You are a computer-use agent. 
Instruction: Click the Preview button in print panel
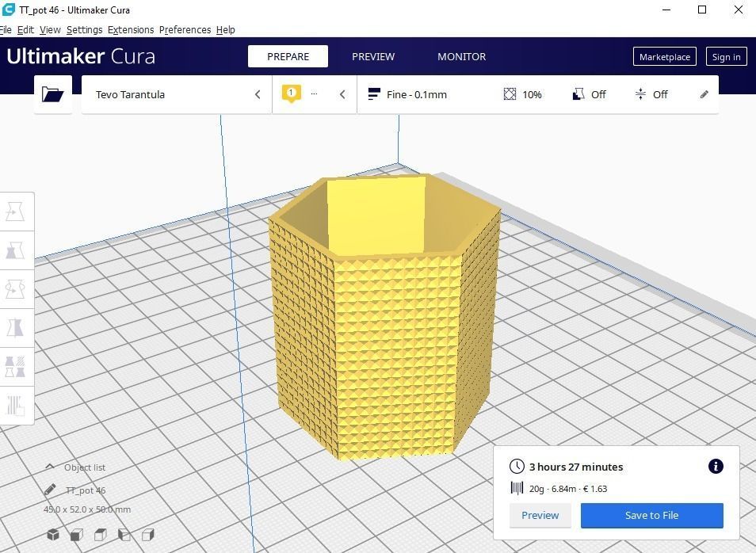pyautogui.click(x=540, y=516)
